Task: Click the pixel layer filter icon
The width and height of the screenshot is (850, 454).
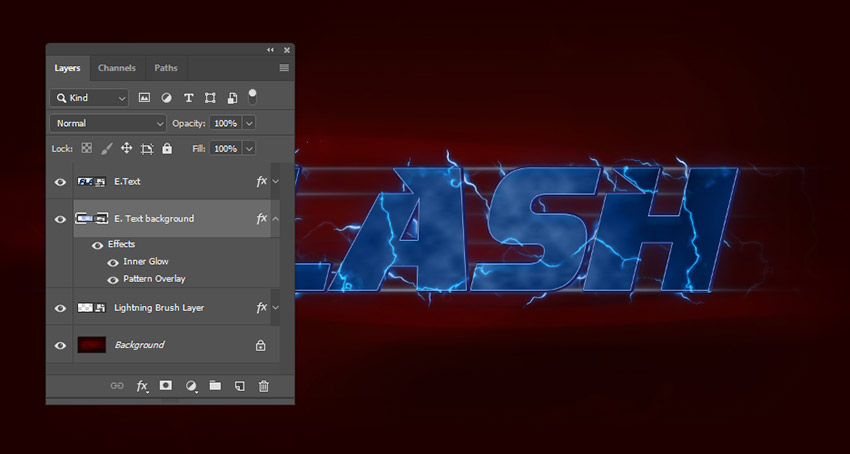Action: coord(144,98)
